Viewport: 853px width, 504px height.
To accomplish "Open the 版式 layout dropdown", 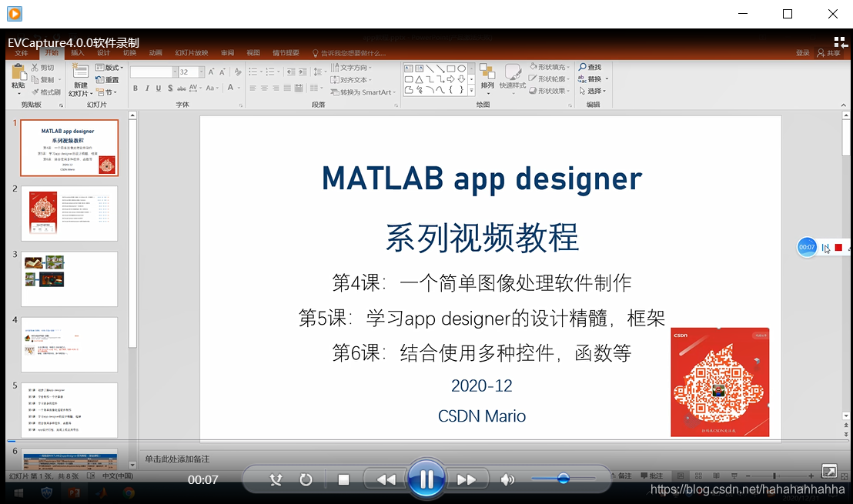I will pos(109,68).
